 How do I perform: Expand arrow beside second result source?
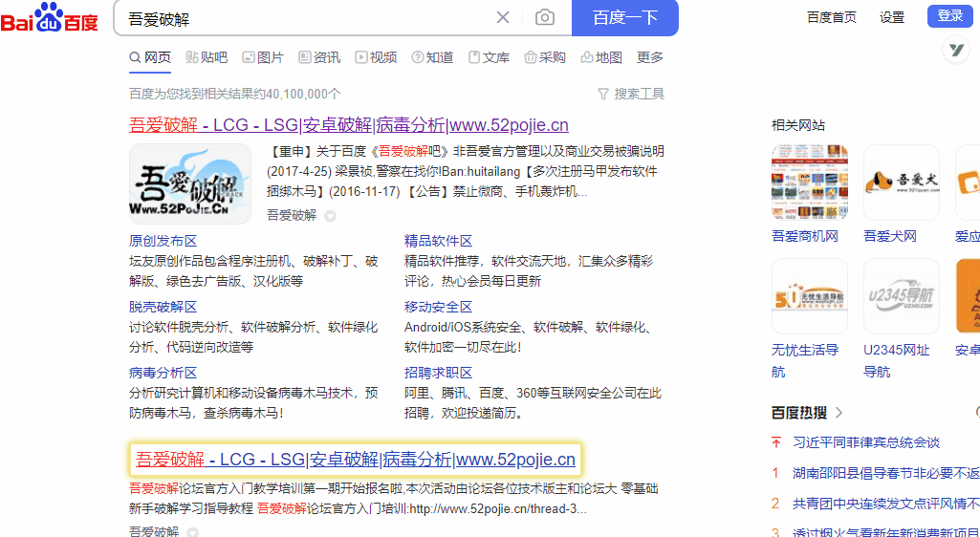coord(193,532)
